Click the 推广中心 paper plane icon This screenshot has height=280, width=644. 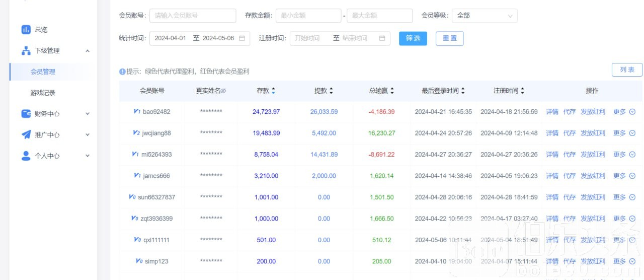[x=26, y=134]
